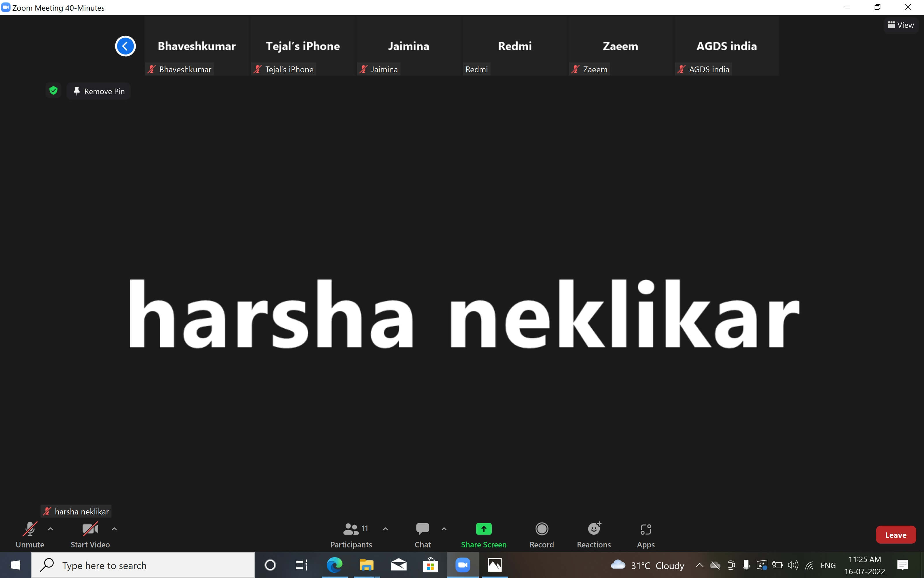Viewport: 924px width, 578px height.
Task: Open Wi-Fi network settings in the tray
Action: point(809,565)
